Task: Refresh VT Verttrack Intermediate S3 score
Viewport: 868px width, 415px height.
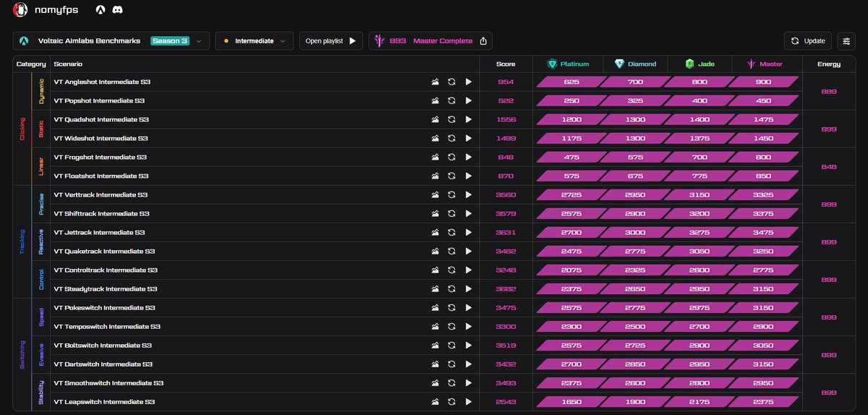Action: 451,194
